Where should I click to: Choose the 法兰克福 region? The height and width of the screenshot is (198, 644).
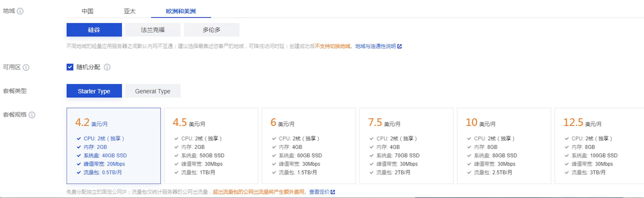(x=153, y=30)
